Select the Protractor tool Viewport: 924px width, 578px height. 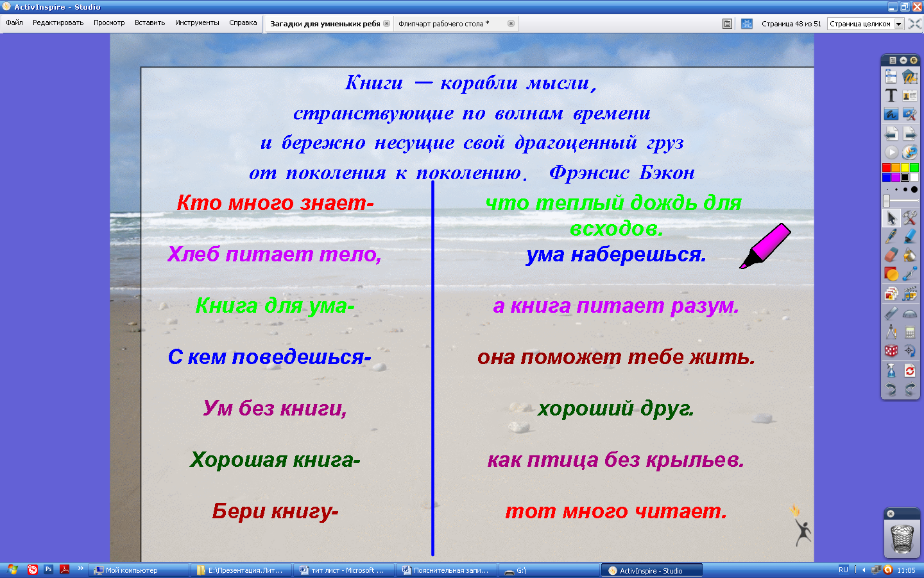(910, 313)
